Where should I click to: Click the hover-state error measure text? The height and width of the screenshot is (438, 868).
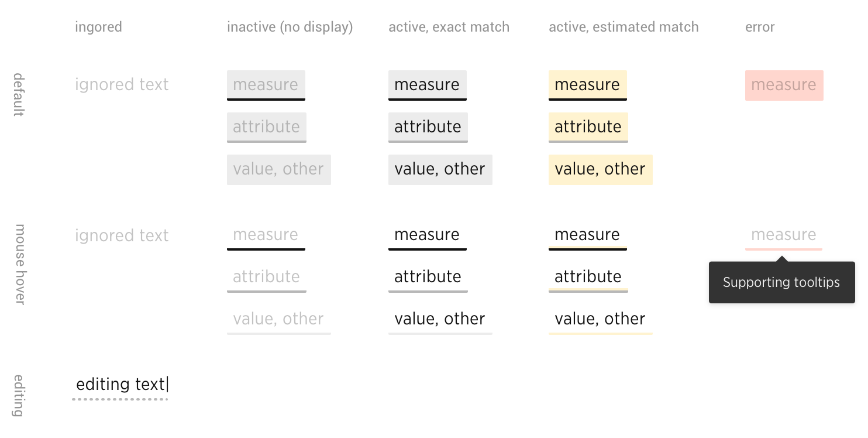coord(784,235)
